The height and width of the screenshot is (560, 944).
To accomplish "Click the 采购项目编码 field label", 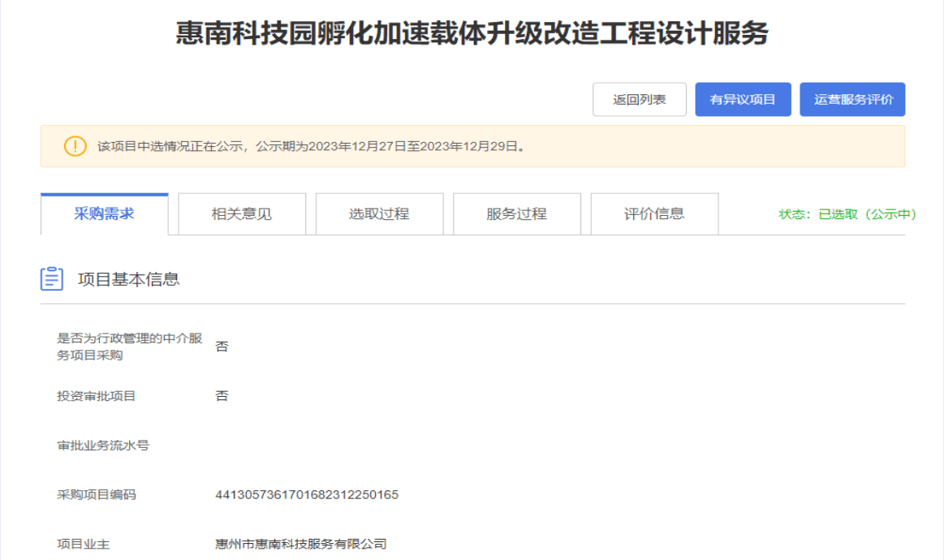I will click(97, 494).
